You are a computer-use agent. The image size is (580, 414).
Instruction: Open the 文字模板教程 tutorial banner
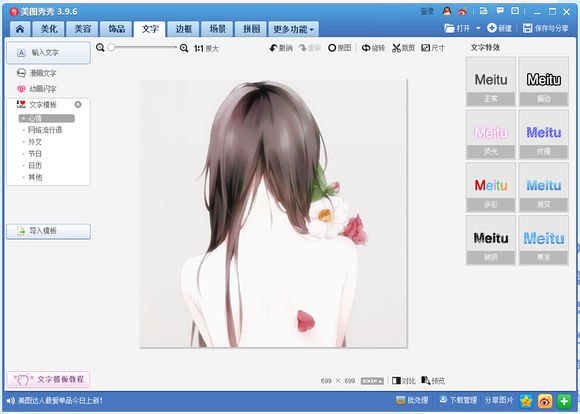48,379
